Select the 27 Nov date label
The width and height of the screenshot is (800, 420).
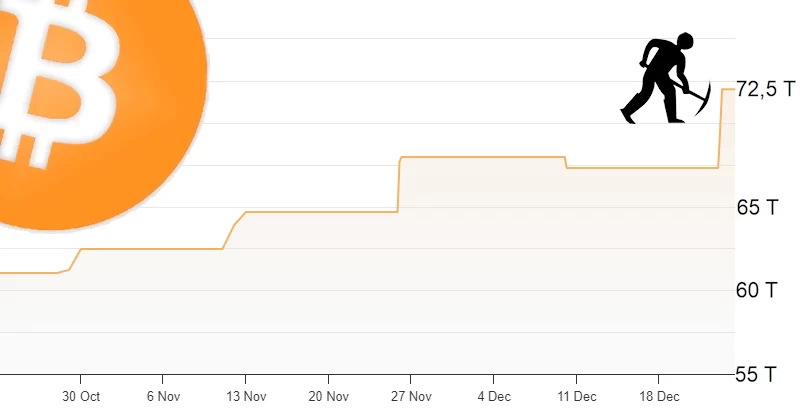411,396
